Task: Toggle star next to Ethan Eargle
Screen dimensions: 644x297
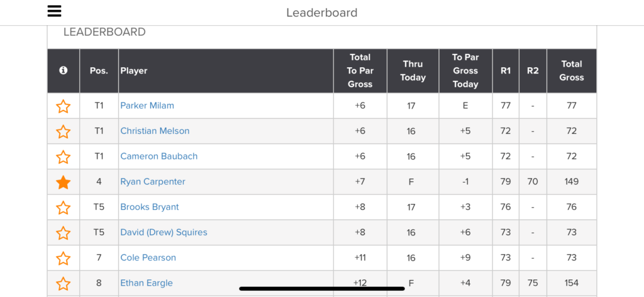Action: (x=64, y=283)
